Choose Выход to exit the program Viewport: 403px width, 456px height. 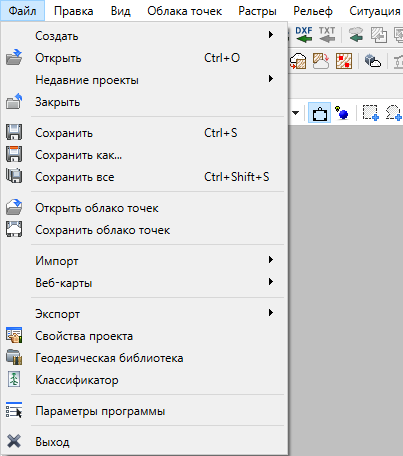[x=145, y=442]
